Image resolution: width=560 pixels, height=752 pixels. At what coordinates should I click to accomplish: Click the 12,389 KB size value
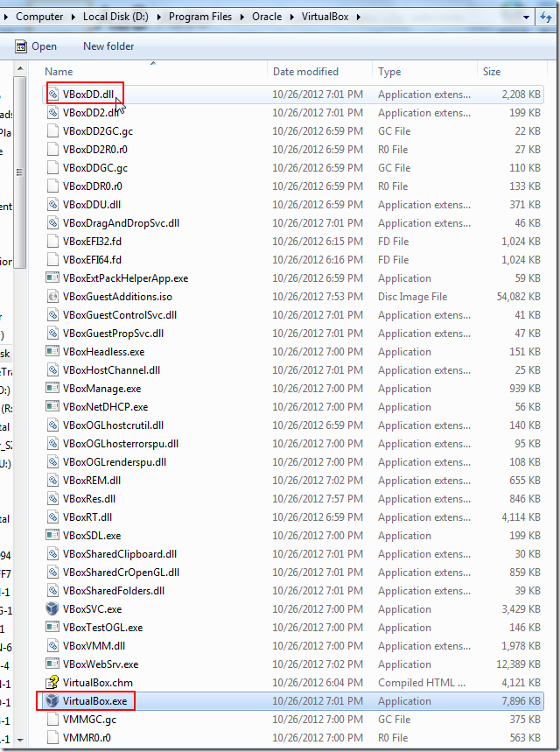coord(518,664)
